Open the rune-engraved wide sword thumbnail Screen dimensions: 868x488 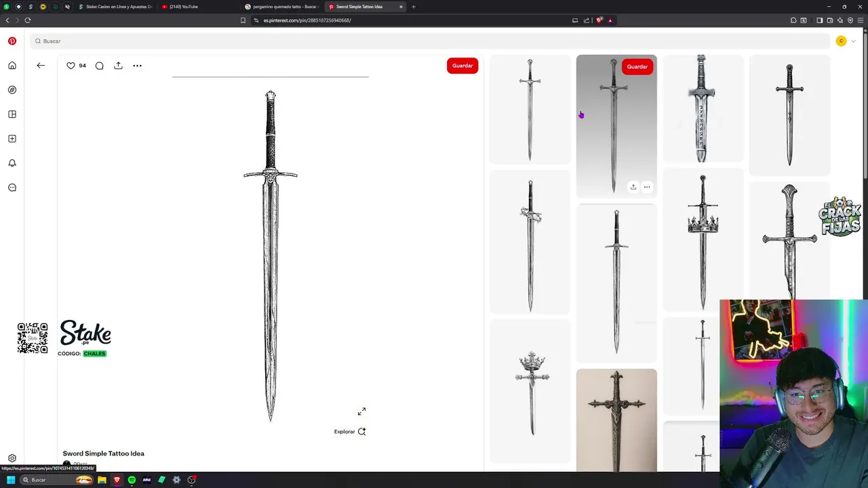[x=703, y=108]
